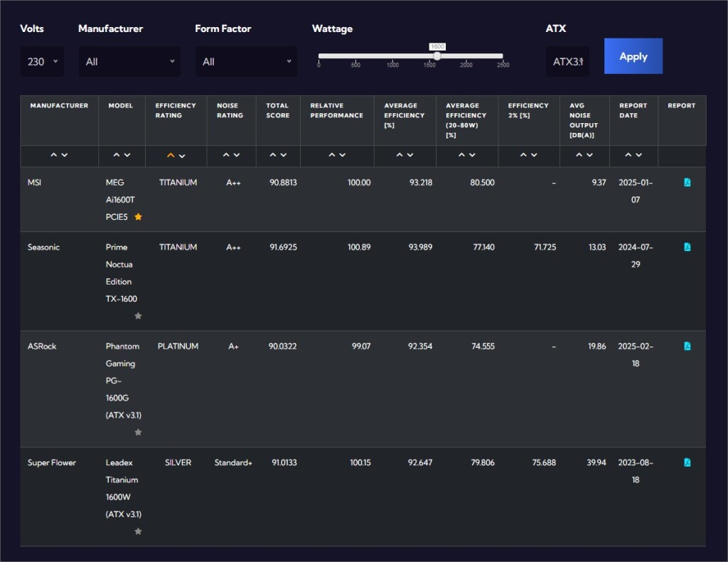
Task: Sort Average Efficiency (20-80W) with down arrow
Action: coord(472,155)
